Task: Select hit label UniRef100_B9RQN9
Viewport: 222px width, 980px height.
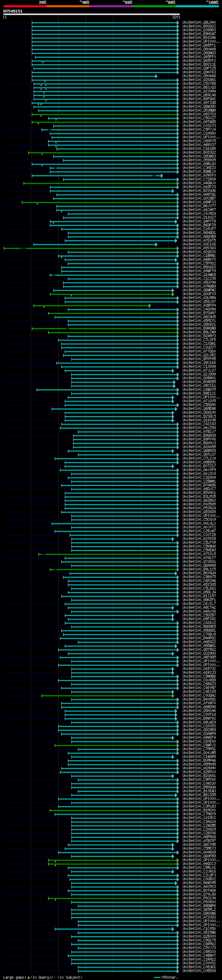Action: pyautogui.click(x=199, y=328)
